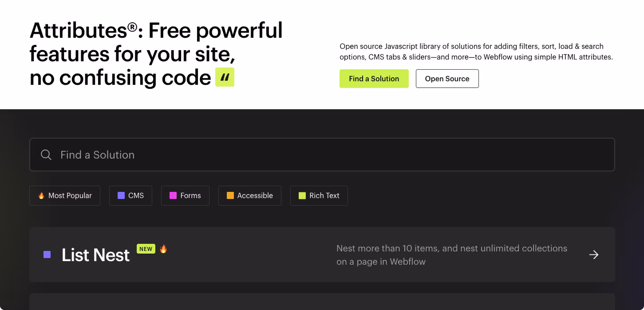Click the List Nest description text
The image size is (644, 310).
point(452,255)
